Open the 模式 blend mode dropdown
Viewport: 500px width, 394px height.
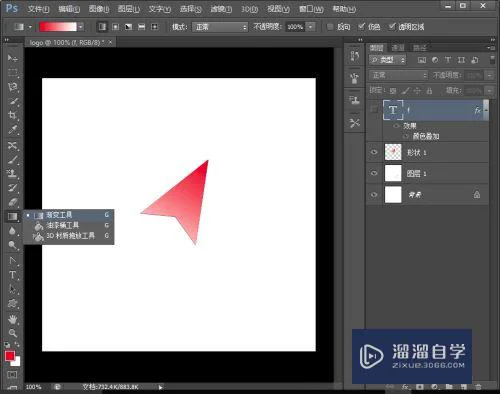click(220, 27)
